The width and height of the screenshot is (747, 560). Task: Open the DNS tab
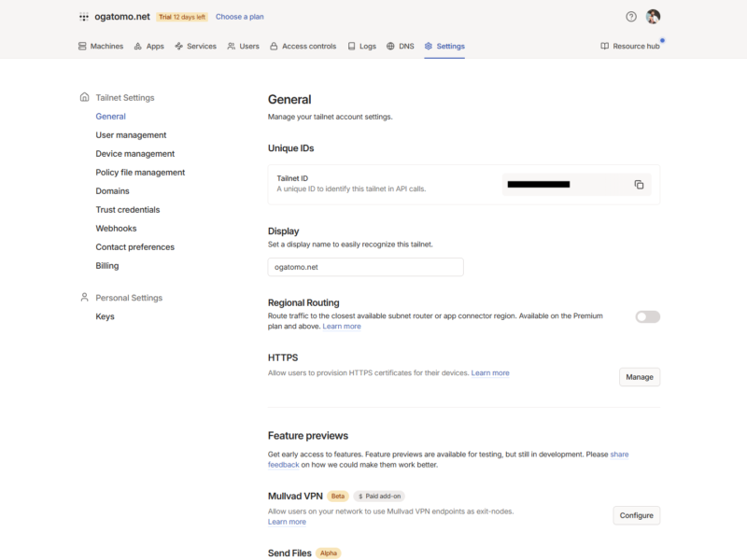click(401, 46)
